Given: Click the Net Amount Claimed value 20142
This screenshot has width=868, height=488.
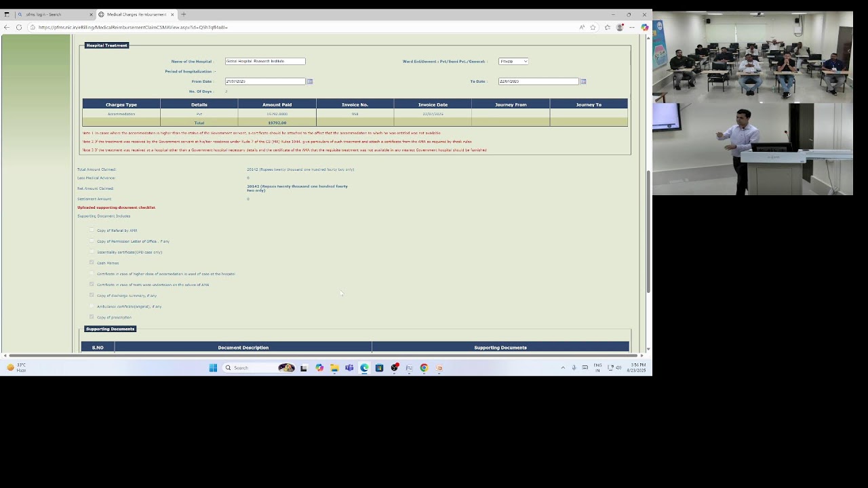Looking at the screenshot, I should tap(297, 188).
